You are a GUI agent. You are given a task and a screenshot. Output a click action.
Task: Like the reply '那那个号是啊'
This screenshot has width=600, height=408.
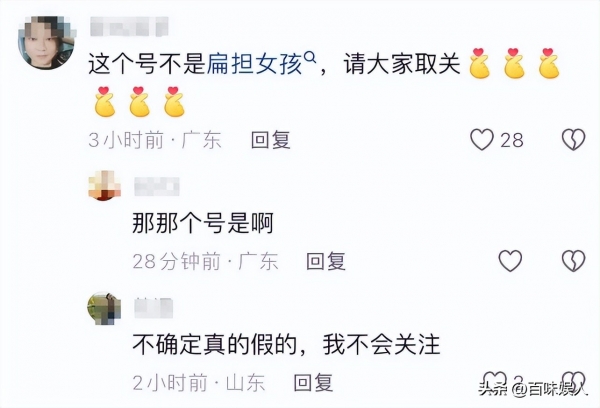tap(510, 261)
